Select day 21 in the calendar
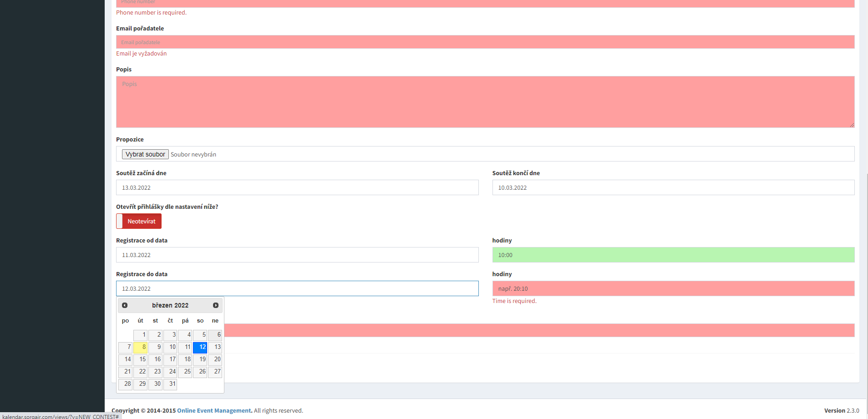 [126, 372]
